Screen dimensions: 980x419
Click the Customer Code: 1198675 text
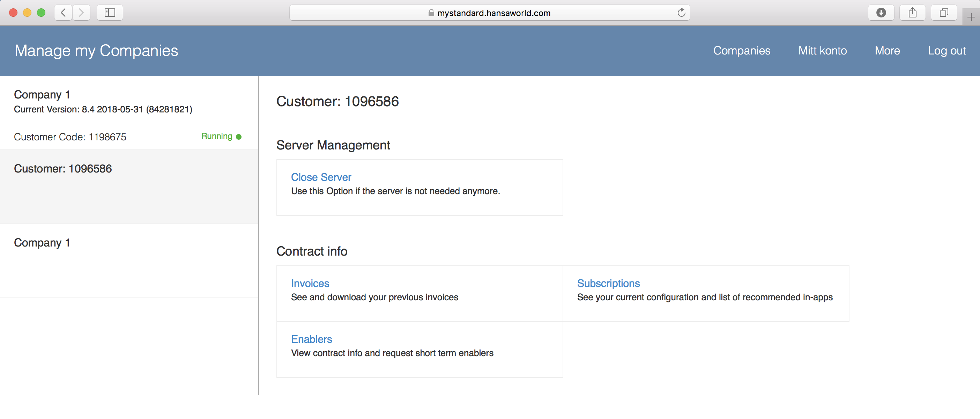[70, 137]
